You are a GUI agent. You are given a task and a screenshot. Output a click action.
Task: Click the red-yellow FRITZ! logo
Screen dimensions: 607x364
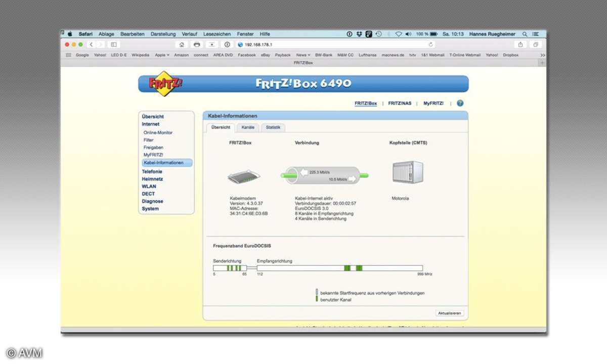click(x=165, y=84)
